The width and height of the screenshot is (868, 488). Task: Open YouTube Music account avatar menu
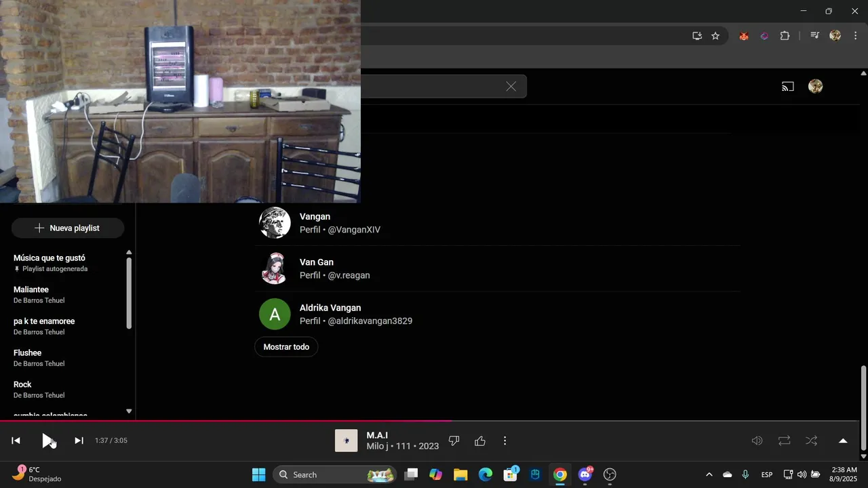pyautogui.click(x=816, y=86)
